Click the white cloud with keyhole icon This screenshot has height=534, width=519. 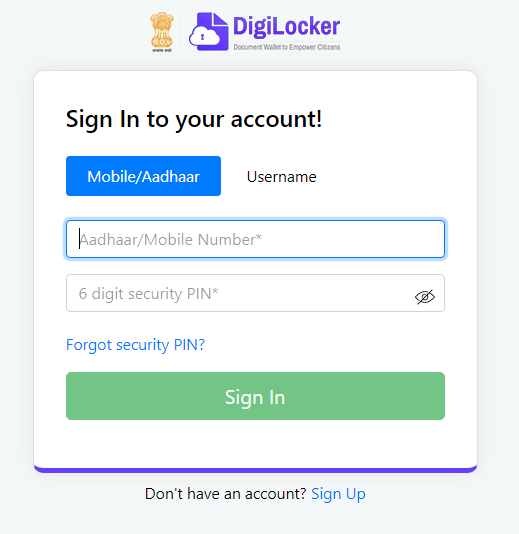click(x=205, y=37)
